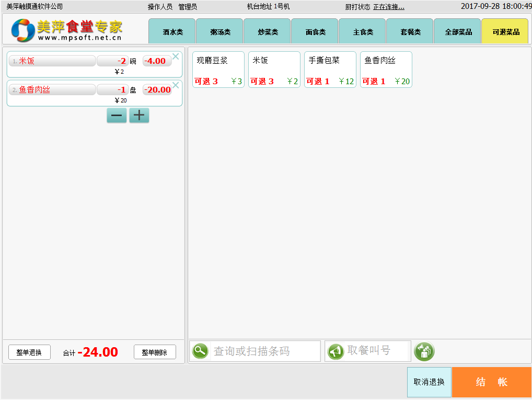Open the 粥汤类 category tab
The image size is (532, 400).
tap(220, 32)
